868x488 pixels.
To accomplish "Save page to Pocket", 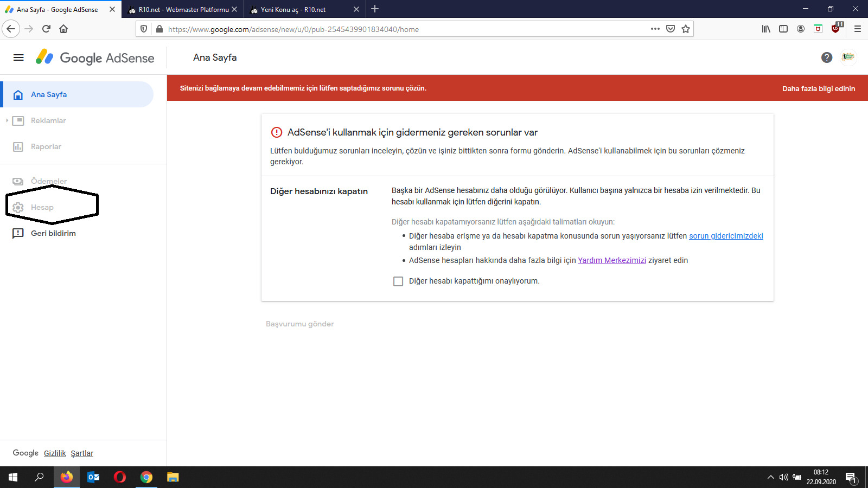I will [671, 29].
